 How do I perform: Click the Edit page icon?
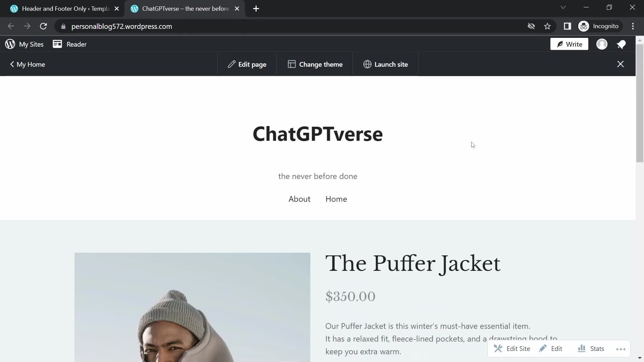[x=231, y=64]
